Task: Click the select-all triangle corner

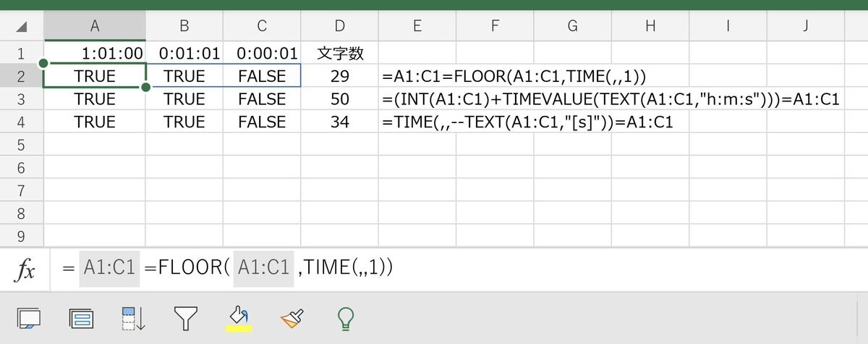Action: click(x=22, y=28)
